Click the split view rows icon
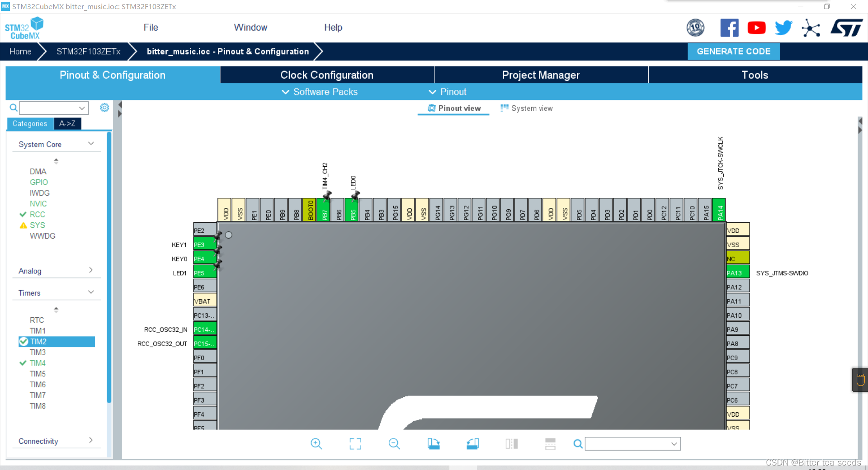Viewport: 868px width, 470px height. (x=550, y=444)
